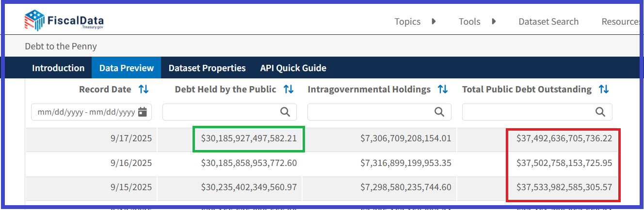Click magnifier icon in Debt Held by Public filter
The width and height of the screenshot is (644, 210).
point(286,112)
